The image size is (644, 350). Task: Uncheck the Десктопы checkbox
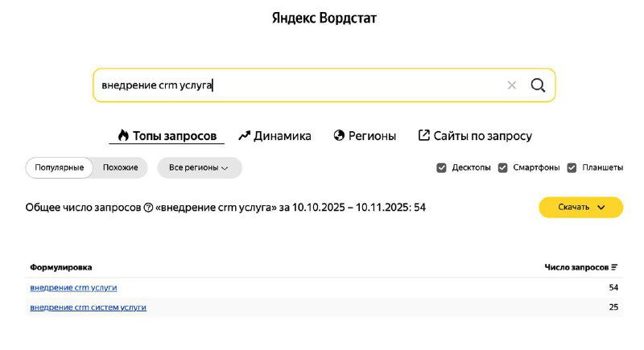coord(441,168)
